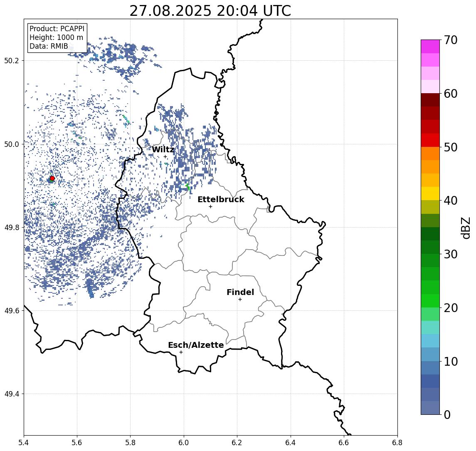Screen dimensions: 476x451
Task: Click the Ettelbruck city label
Action: pos(221,199)
